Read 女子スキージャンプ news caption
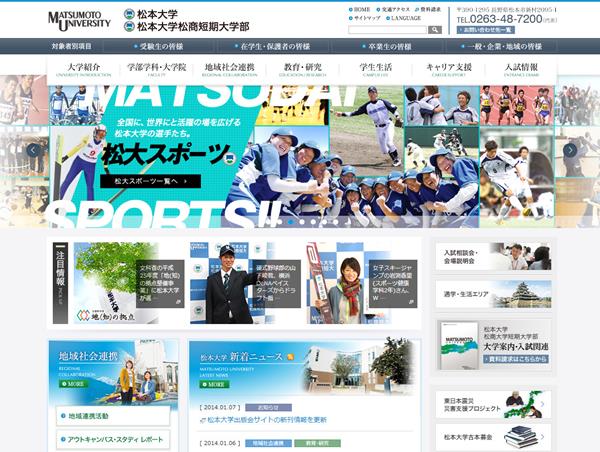This screenshot has width=600, height=452. (x=393, y=283)
